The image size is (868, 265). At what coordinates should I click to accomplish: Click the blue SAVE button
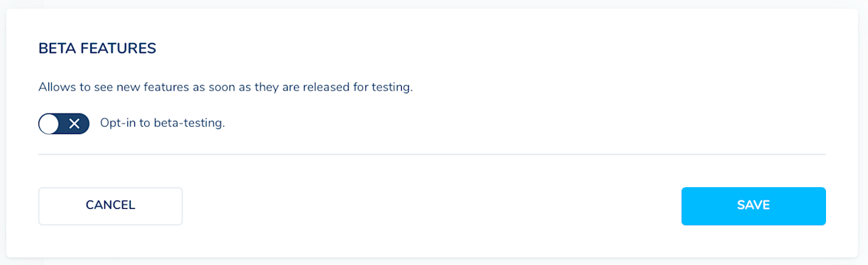753,206
